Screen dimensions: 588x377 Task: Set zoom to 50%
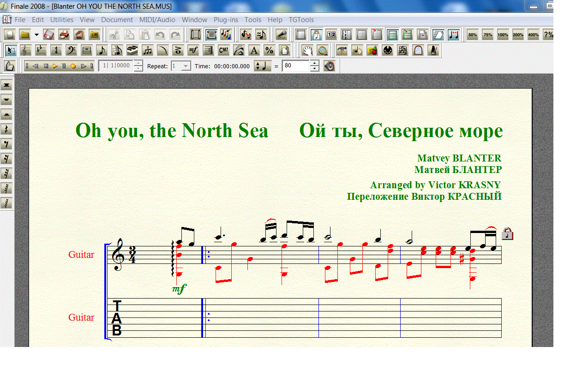point(473,35)
